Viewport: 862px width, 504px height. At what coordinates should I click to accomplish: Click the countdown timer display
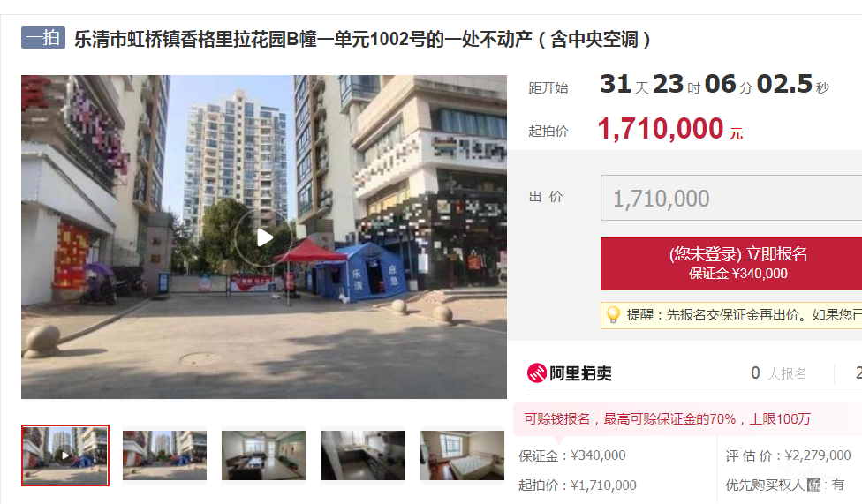click(x=715, y=85)
